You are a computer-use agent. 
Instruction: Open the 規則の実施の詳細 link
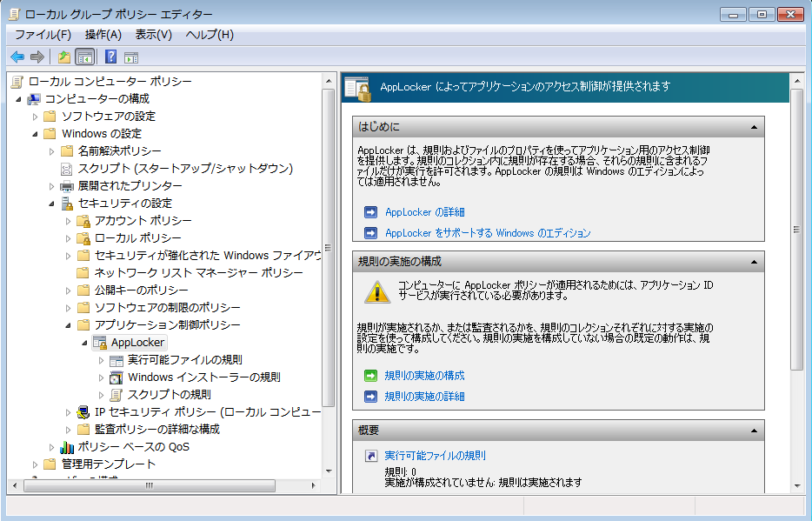tap(424, 397)
